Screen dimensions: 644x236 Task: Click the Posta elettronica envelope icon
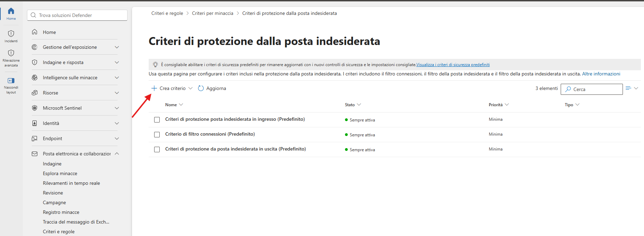[35, 154]
